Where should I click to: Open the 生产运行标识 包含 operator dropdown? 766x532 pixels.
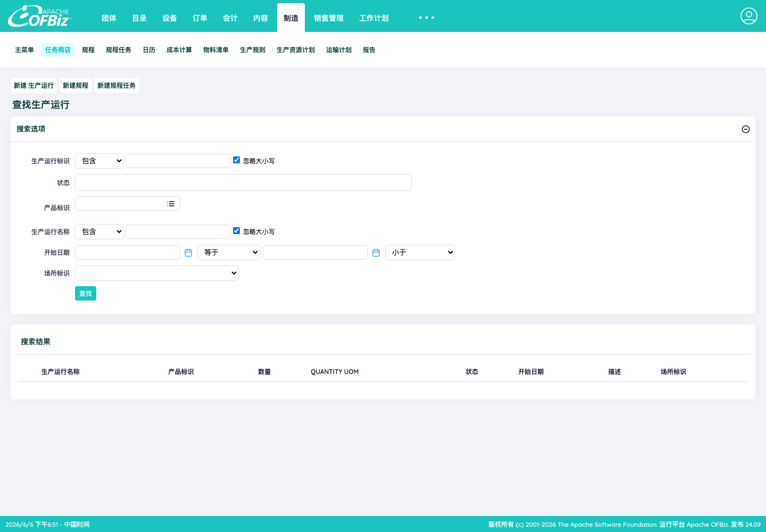click(x=99, y=161)
